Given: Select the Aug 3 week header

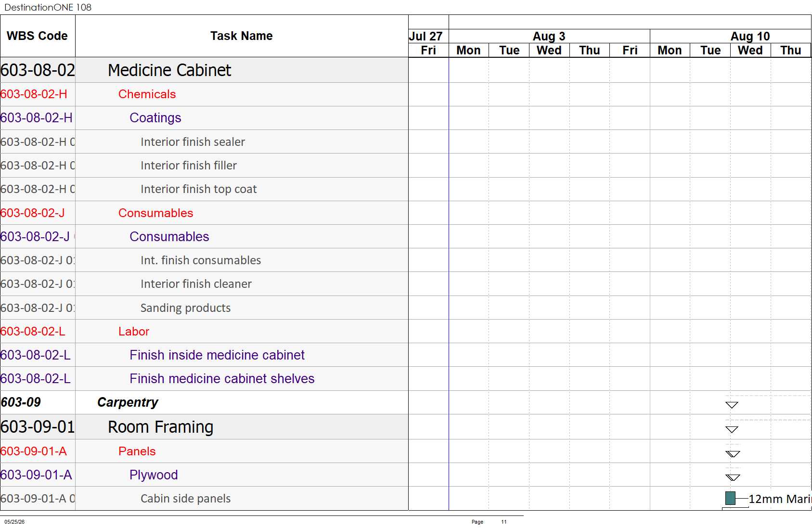Looking at the screenshot, I should (x=549, y=36).
